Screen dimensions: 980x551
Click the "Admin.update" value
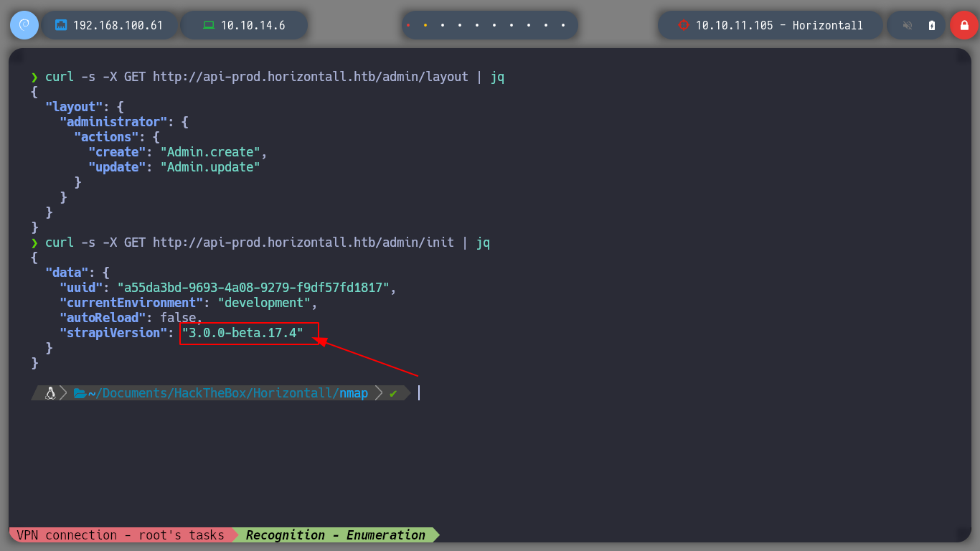point(210,167)
